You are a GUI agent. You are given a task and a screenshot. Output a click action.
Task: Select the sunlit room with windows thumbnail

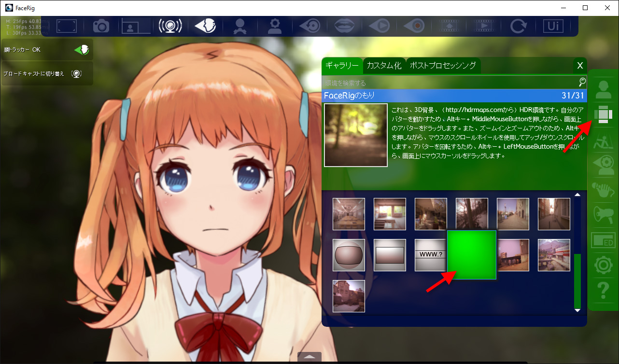[x=390, y=214]
